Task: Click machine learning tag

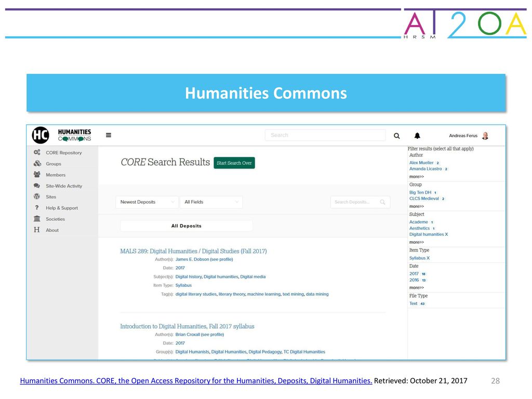Action: point(264,294)
